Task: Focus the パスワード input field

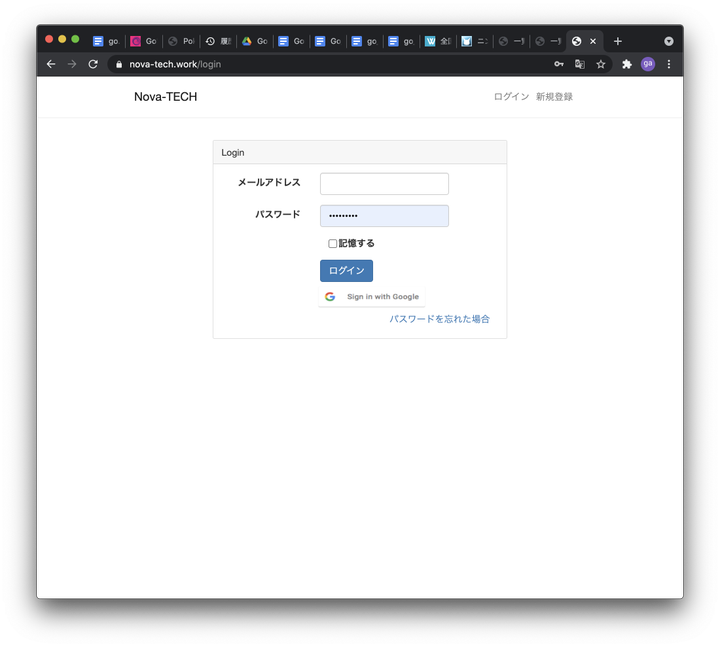Action: (384, 216)
